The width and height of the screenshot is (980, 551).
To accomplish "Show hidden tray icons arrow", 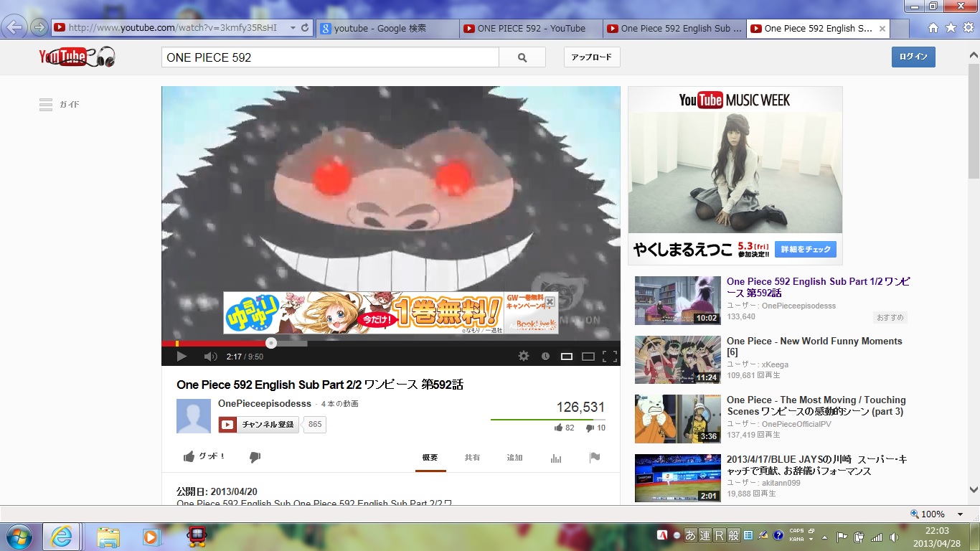I will point(825,537).
